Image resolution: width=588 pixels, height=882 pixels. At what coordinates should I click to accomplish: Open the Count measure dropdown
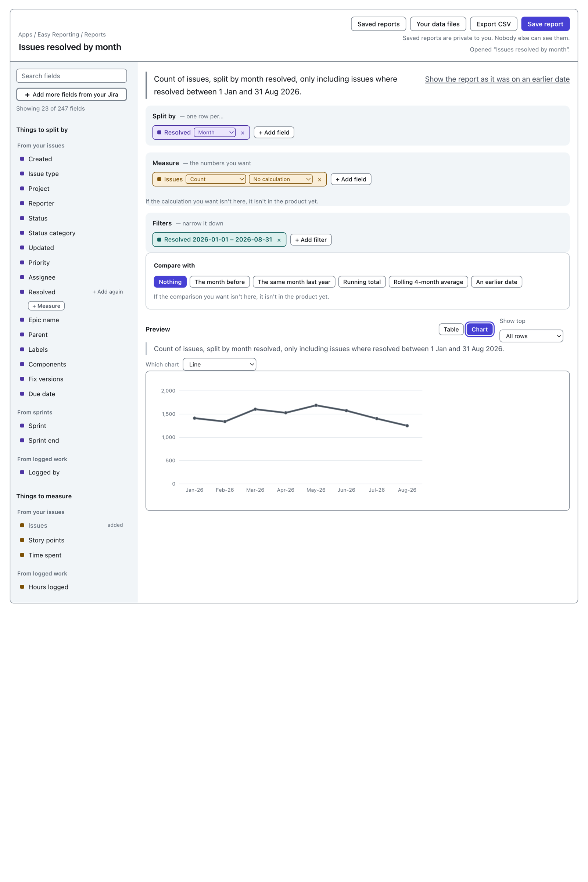click(x=216, y=179)
